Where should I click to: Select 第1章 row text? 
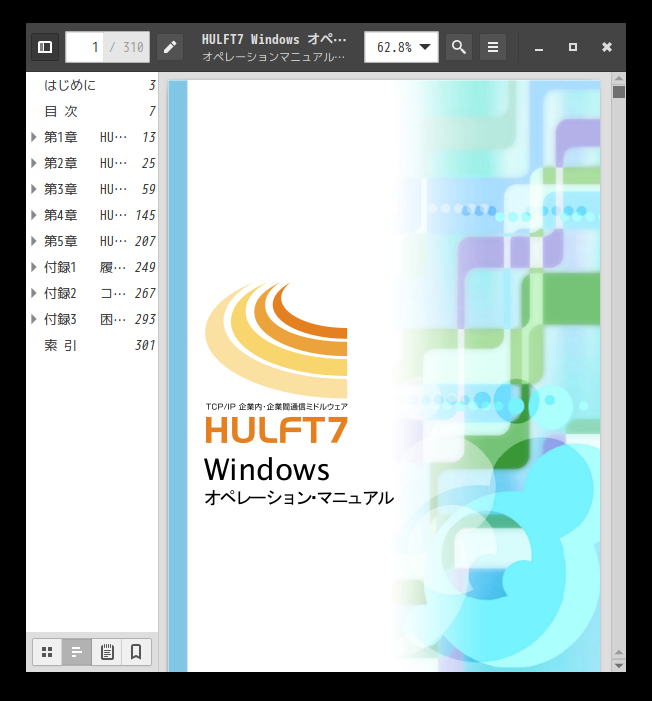(x=85, y=137)
